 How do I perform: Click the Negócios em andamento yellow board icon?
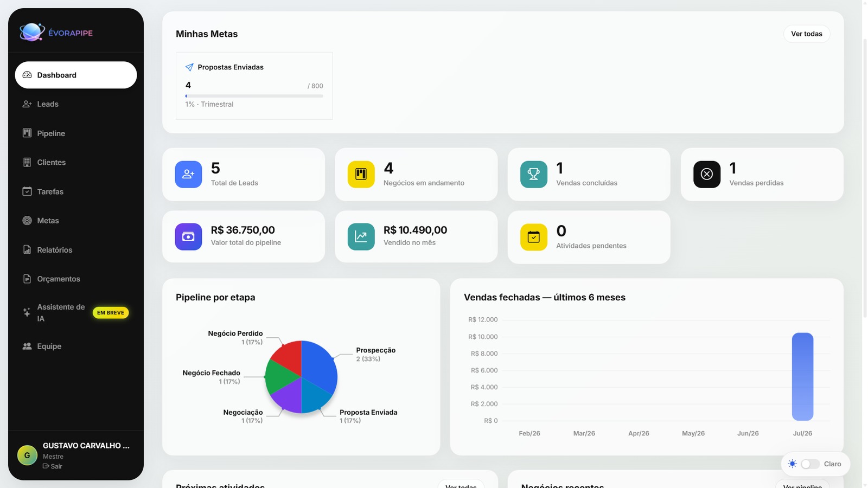pyautogui.click(x=361, y=174)
